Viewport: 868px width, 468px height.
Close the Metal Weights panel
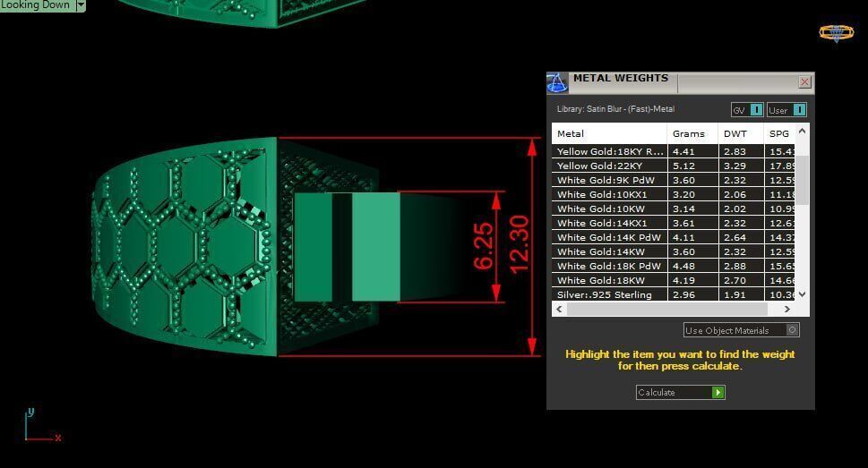coord(805,82)
